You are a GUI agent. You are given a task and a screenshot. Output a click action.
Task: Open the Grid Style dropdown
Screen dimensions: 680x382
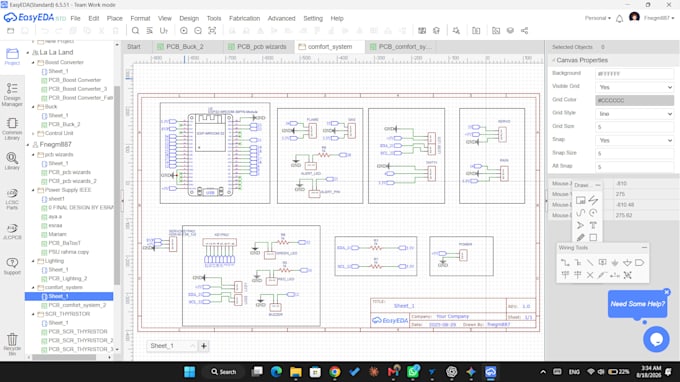(x=634, y=114)
